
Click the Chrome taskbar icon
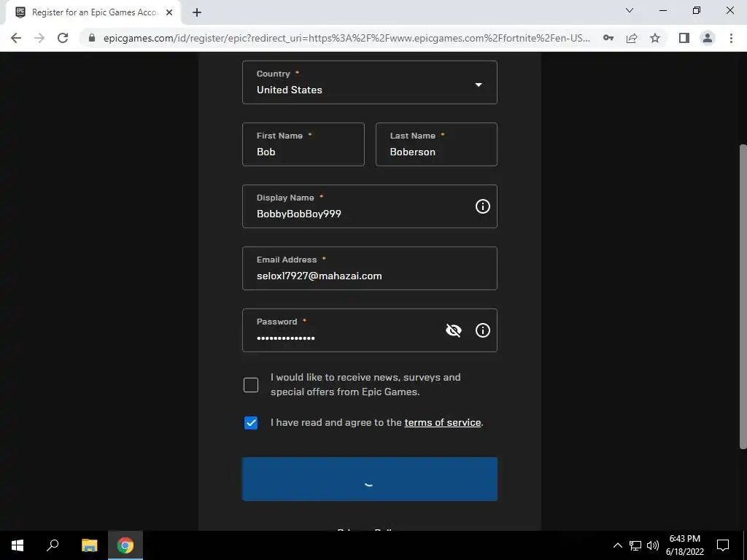pyautogui.click(x=125, y=545)
